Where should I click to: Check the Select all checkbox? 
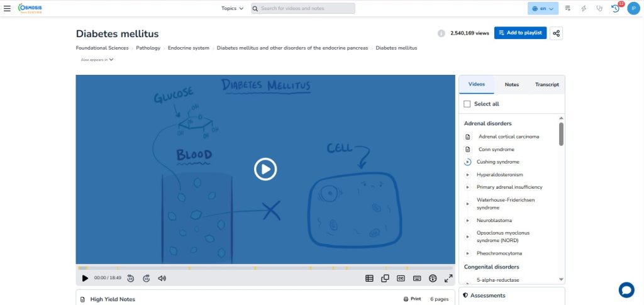pos(467,104)
